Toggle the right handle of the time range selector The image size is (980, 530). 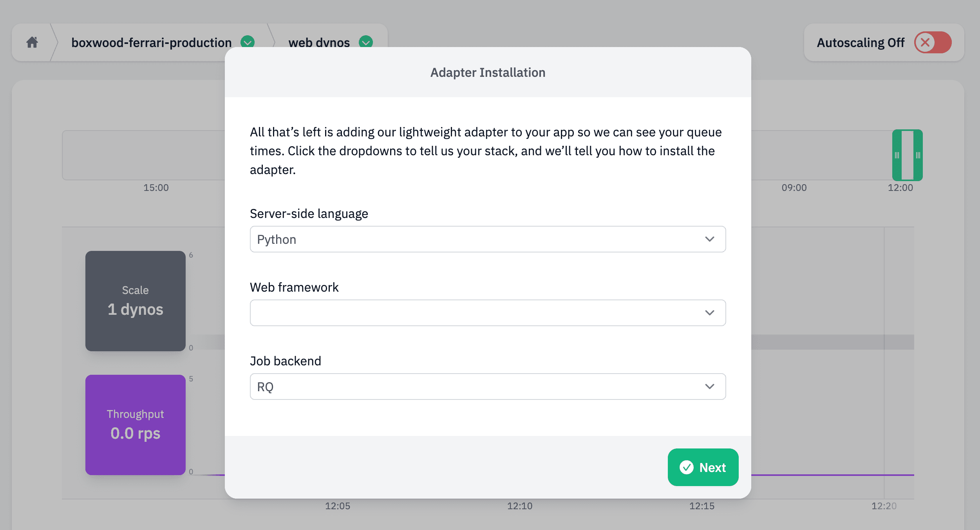click(x=919, y=155)
